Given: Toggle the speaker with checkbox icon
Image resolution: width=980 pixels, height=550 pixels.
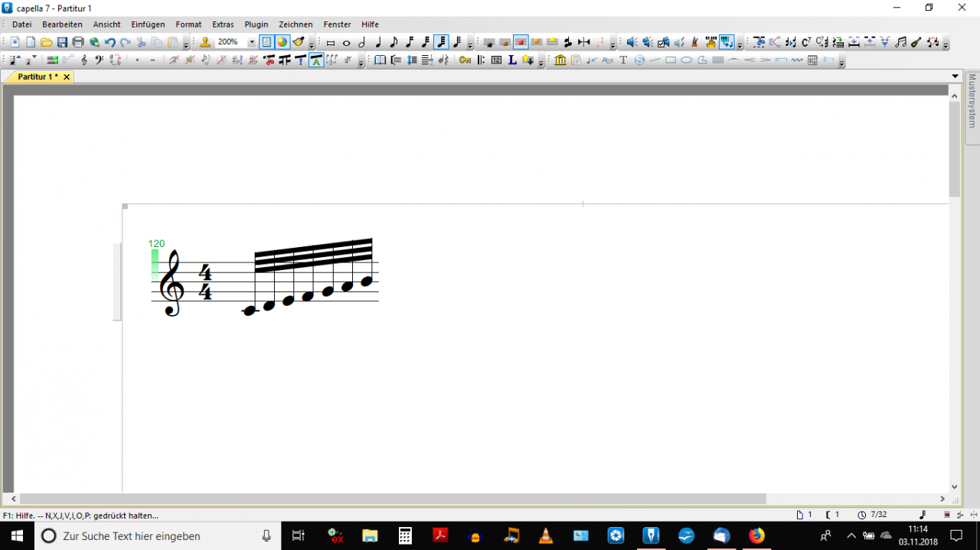Looking at the screenshot, I should coord(664,42).
